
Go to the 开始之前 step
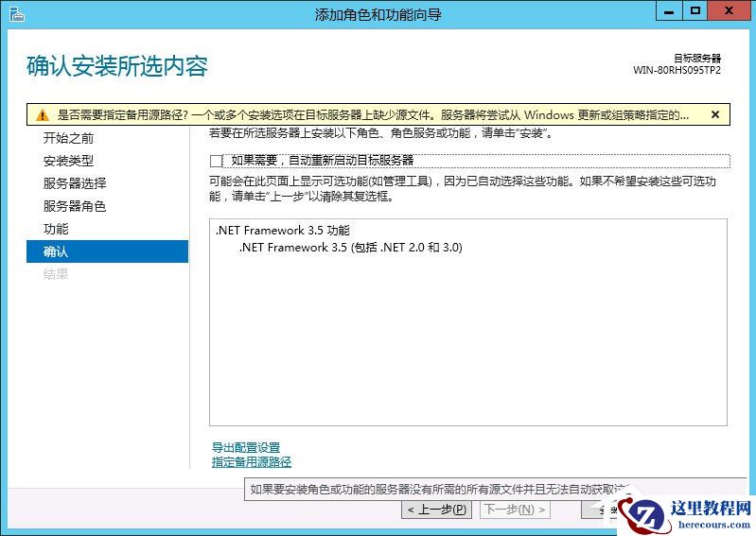click(68, 138)
